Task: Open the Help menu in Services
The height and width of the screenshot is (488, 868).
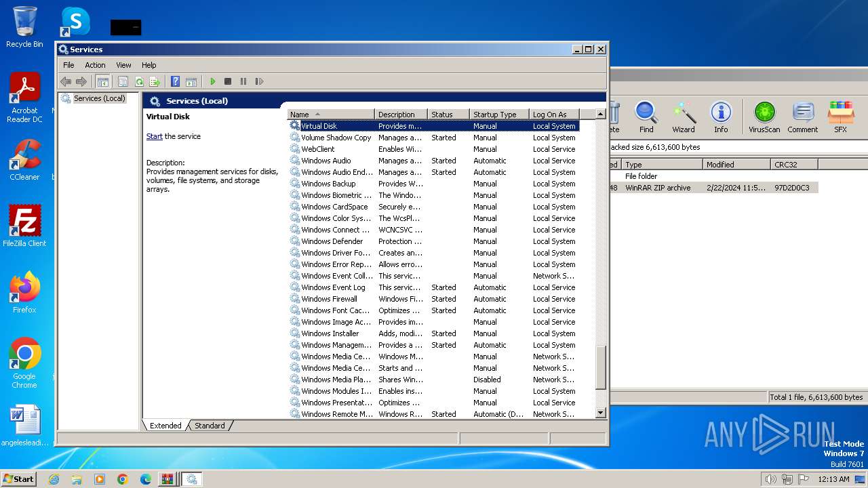Action: (149, 65)
